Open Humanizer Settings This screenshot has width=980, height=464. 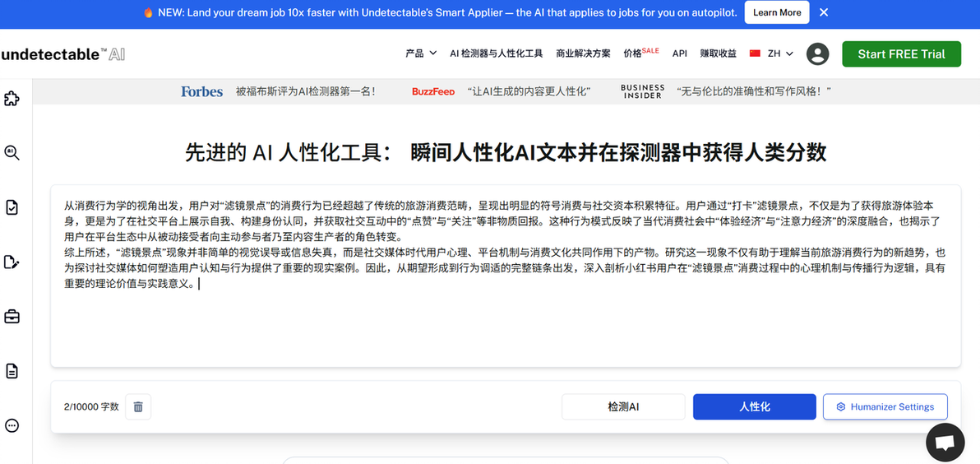[885, 406]
